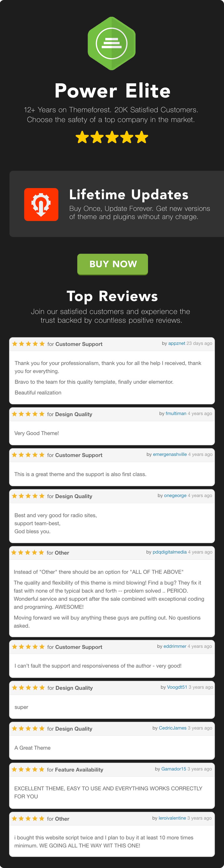
Task: Open fmultiman's profile link
Action: coord(176,413)
